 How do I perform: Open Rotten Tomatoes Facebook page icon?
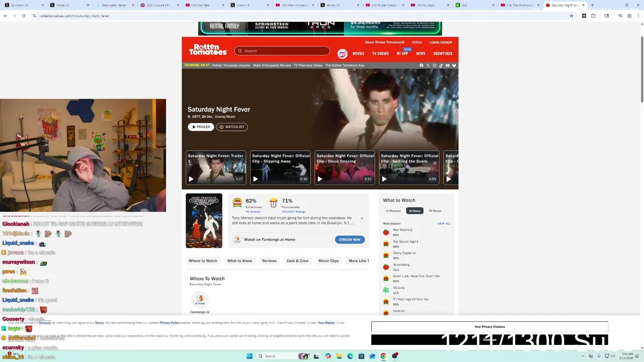coord(422,65)
